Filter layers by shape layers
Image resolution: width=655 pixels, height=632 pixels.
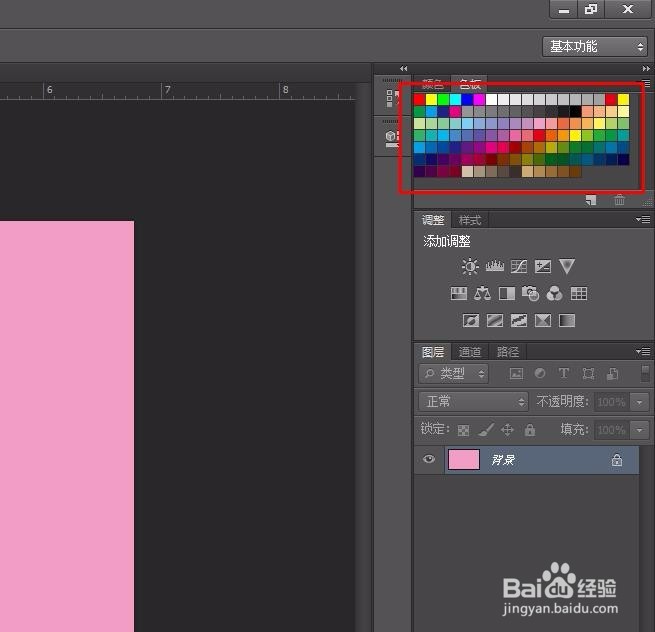(588, 373)
